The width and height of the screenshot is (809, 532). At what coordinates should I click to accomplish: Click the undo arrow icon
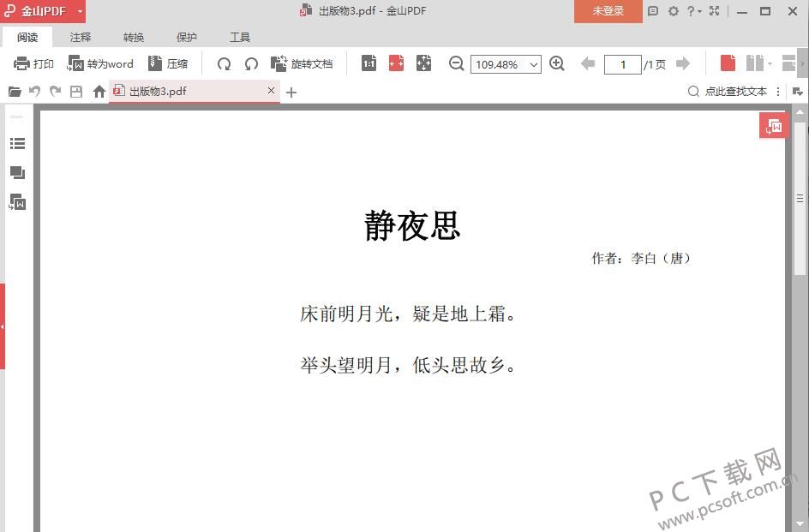click(x=34, y=92)
